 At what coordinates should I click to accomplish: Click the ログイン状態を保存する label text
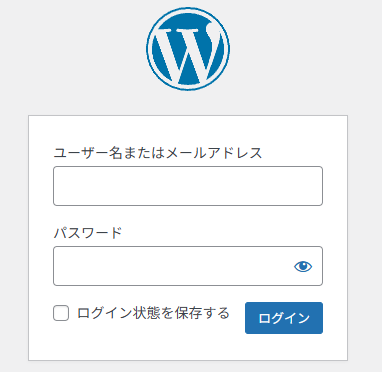(x=153, y=313)
